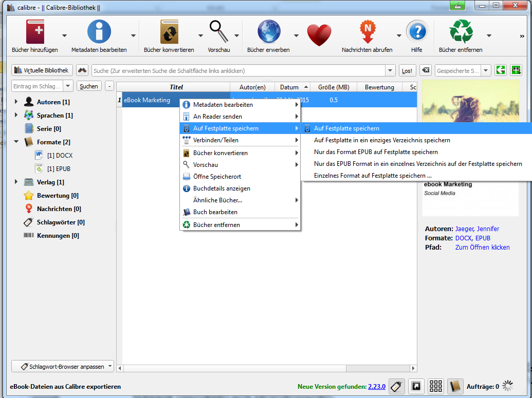Click the Bücher erwerben globe icon
The width and height of the screenshot is (532, 398).
268,32
